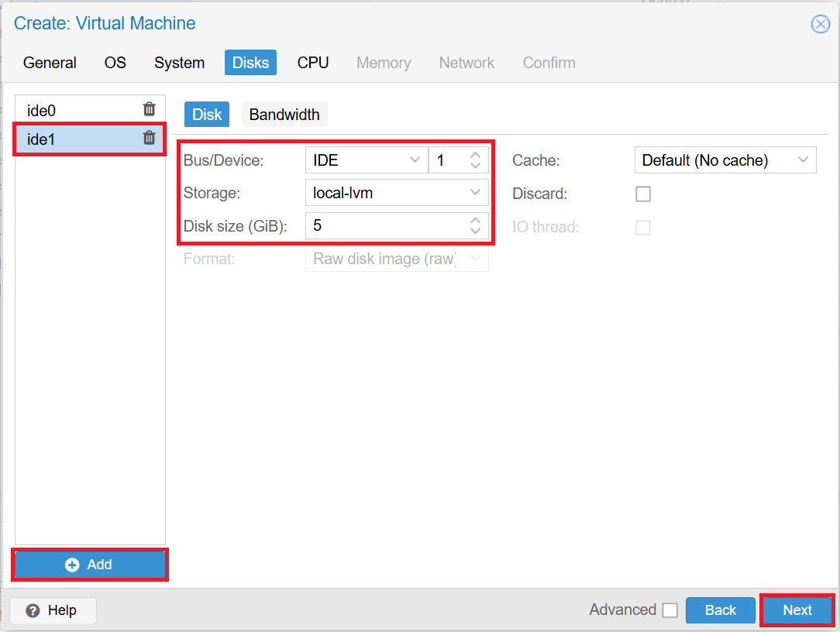Click the Next button
This screenshot has height=632, width=840.
coord(797,610)
